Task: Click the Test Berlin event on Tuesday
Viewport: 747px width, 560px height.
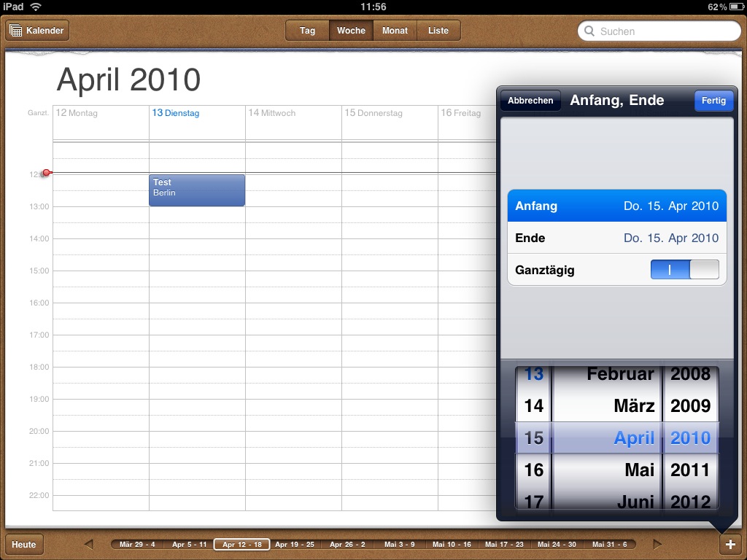Action: (x=196, y=188)
